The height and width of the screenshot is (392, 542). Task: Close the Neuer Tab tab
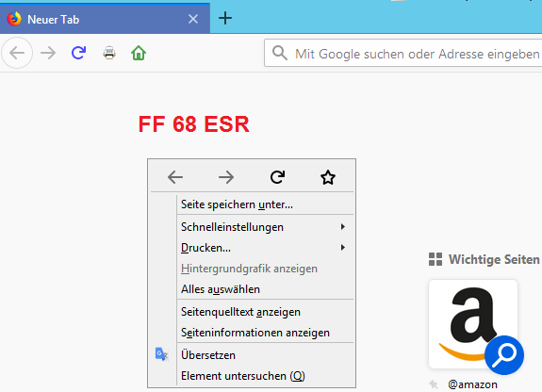[x=193, y=19]
